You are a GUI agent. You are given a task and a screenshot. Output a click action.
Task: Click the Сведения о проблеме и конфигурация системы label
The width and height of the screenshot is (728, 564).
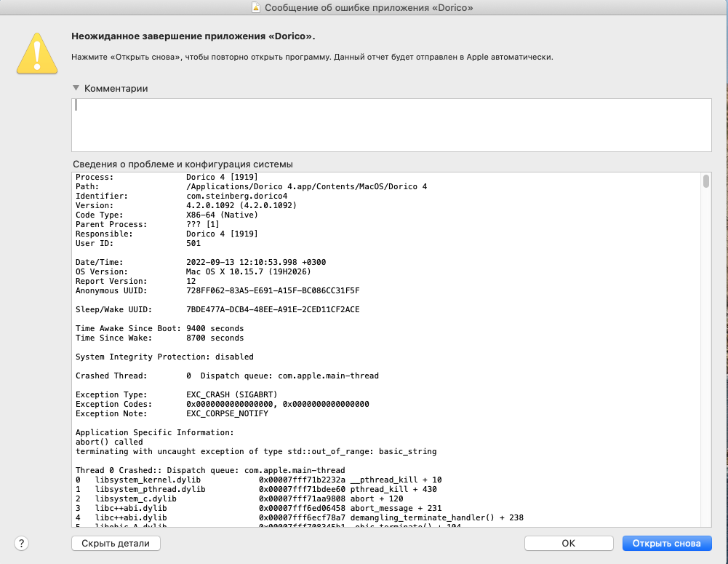[x=183, y=164]
